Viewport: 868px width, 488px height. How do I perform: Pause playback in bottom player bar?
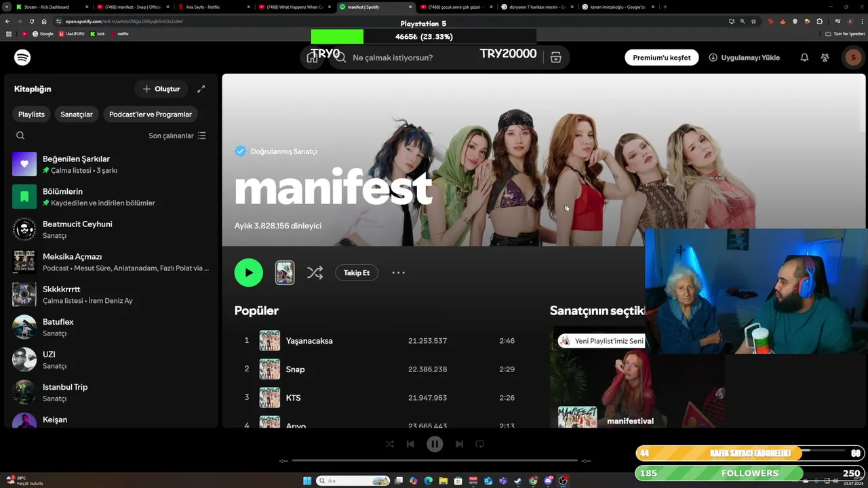pyautogui.click(x=435, y=444)
